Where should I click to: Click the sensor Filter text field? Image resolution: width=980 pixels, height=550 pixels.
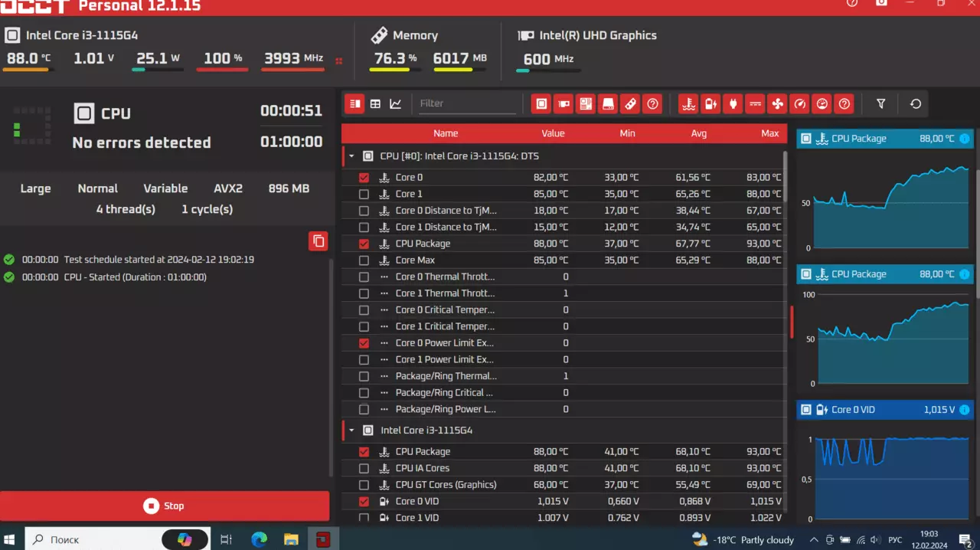(467, 103)
